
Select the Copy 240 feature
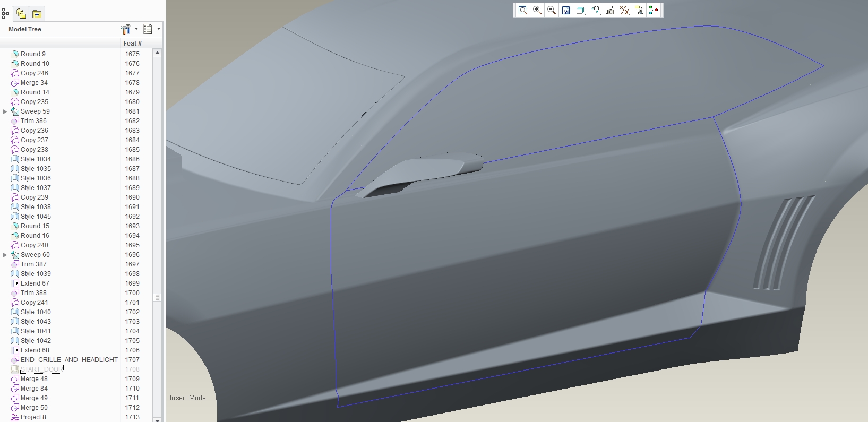35,245
